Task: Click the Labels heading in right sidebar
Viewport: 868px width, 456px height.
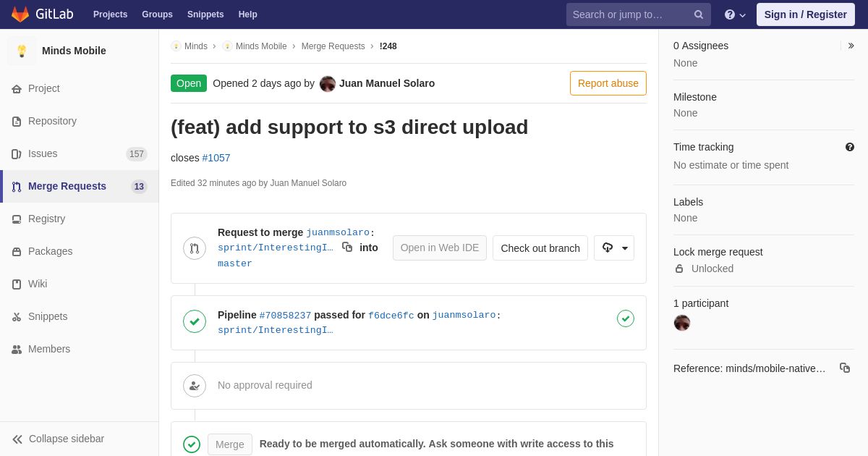Action: coord(688,202)
